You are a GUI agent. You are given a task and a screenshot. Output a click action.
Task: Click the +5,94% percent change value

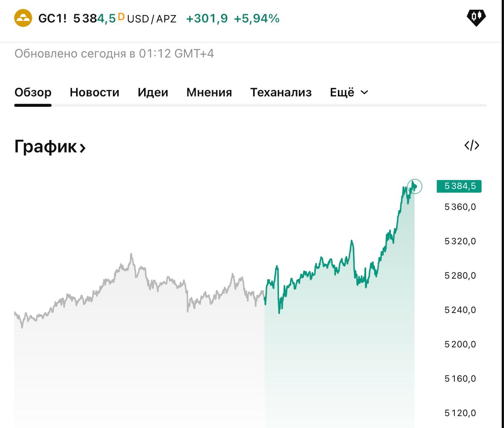pyautogui.click(x=256, y=19)
